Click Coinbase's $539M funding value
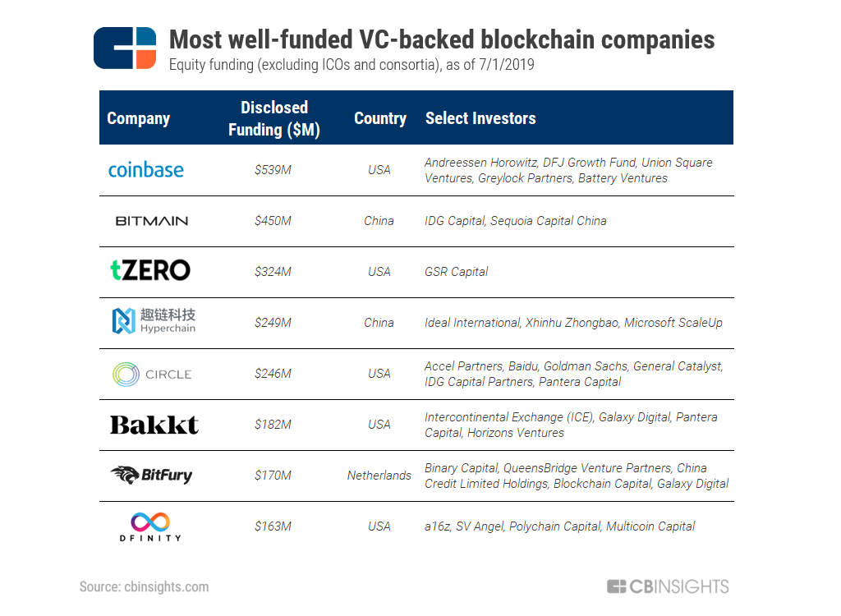This screenshot has height=616, width=841. click(x=273, y=170)
